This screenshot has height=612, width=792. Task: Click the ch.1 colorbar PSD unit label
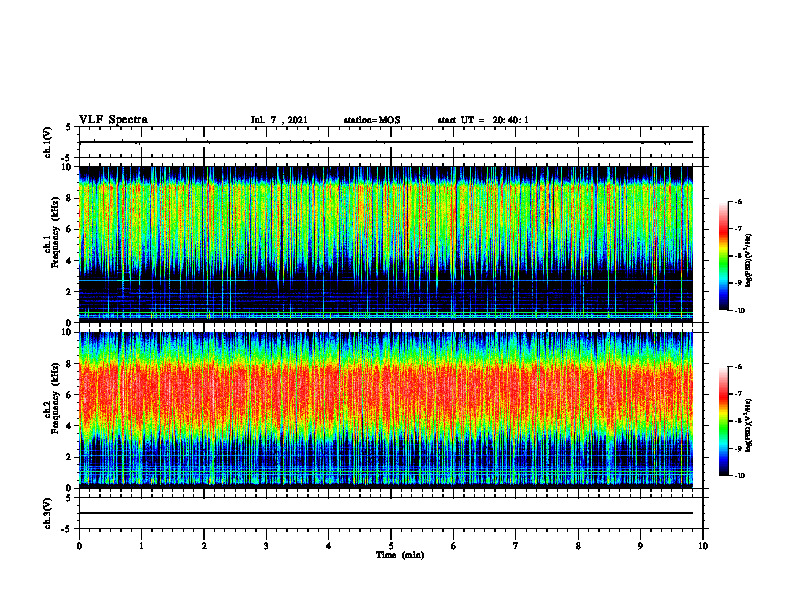[x=749, y=260]
